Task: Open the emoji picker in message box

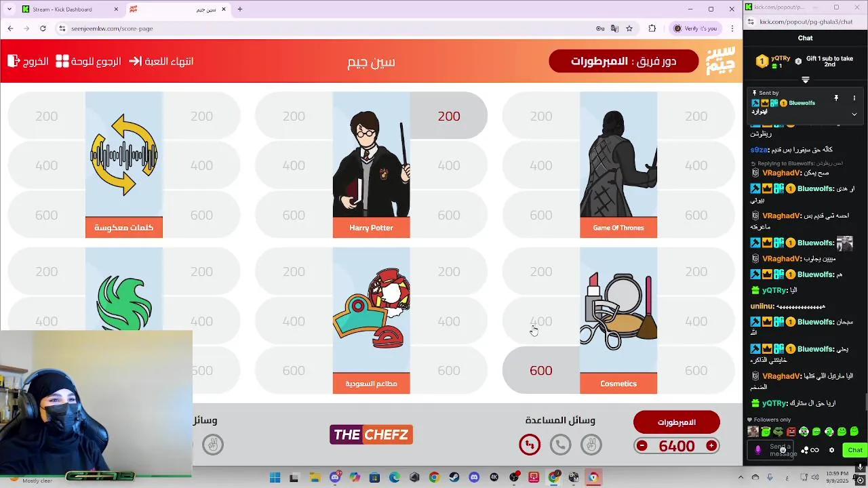Action: (x=783, y=450)
